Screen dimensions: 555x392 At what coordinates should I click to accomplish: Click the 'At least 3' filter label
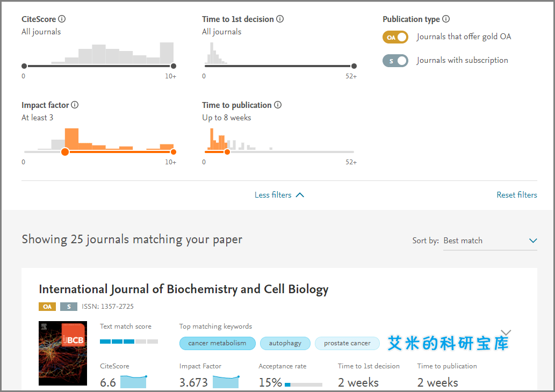tap(37, 118)
